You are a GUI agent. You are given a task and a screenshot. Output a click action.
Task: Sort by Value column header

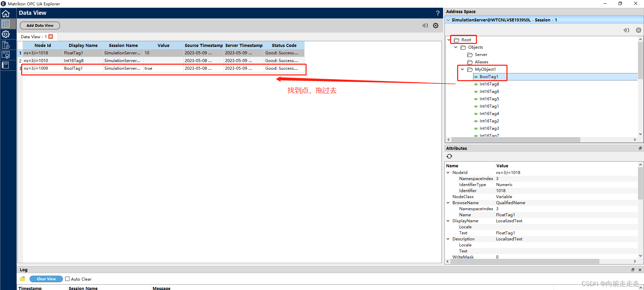pyautogui.click(x=164, y=45)
